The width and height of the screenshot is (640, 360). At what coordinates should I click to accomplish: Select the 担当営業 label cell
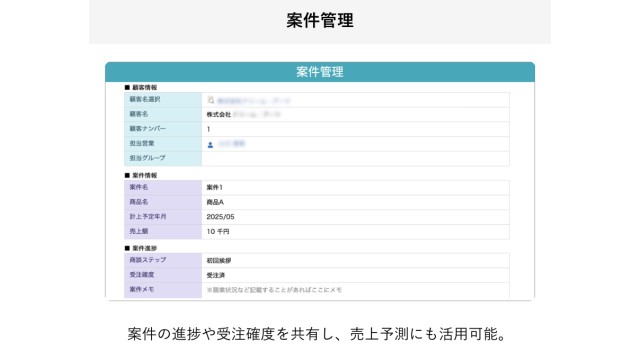(163, 144)
